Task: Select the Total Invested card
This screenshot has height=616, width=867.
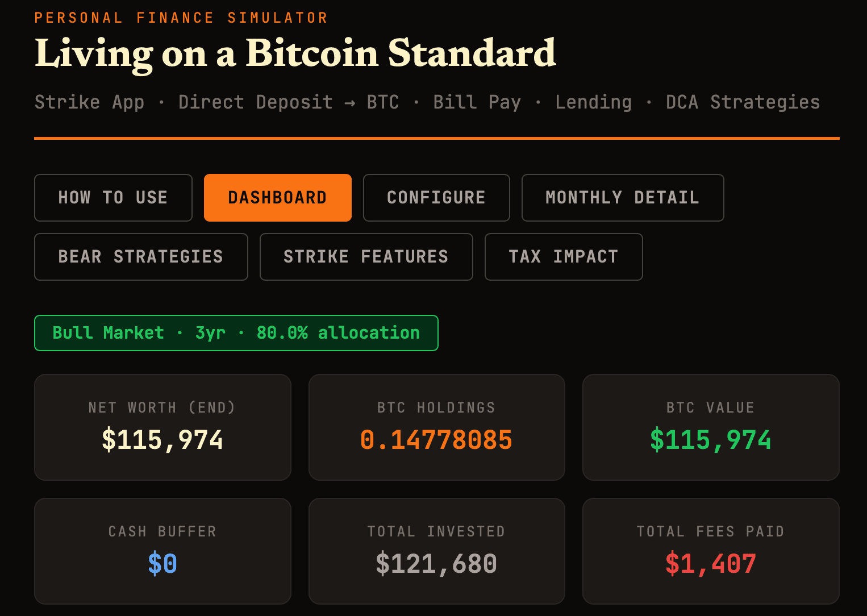Action: (x=436, y=551)
